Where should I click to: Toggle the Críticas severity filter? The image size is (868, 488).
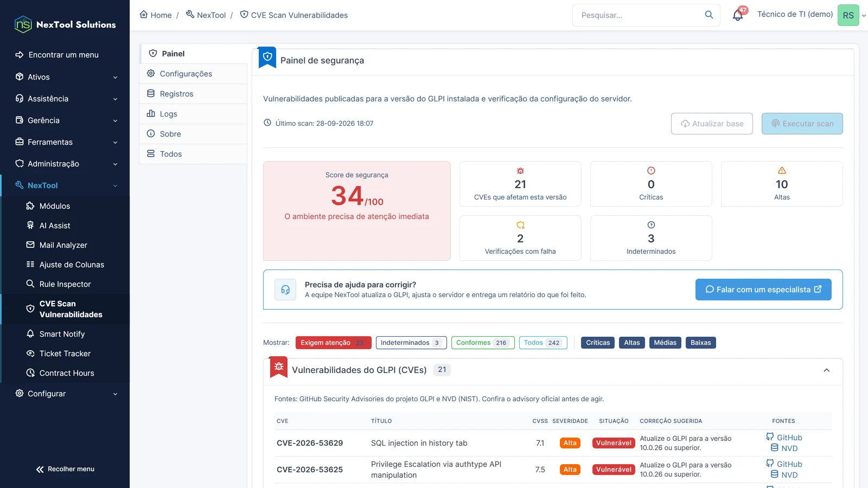tap(598, 343)
